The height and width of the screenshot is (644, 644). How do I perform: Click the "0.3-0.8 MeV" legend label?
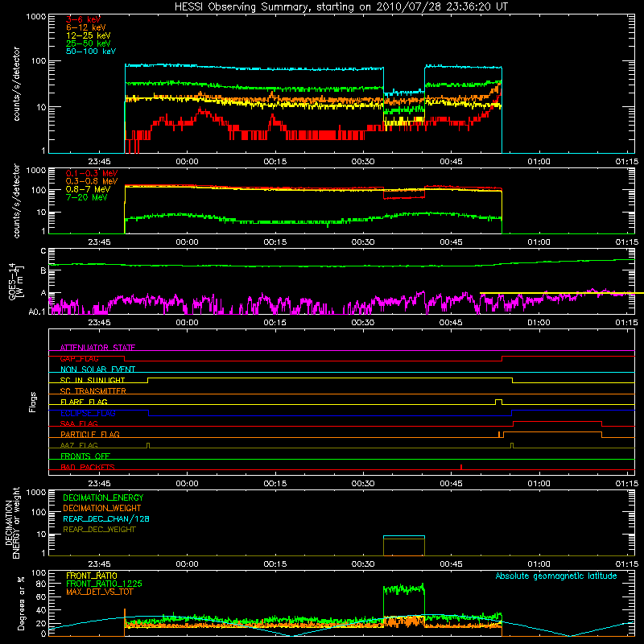pyautogui.click(x=92, y=181)
